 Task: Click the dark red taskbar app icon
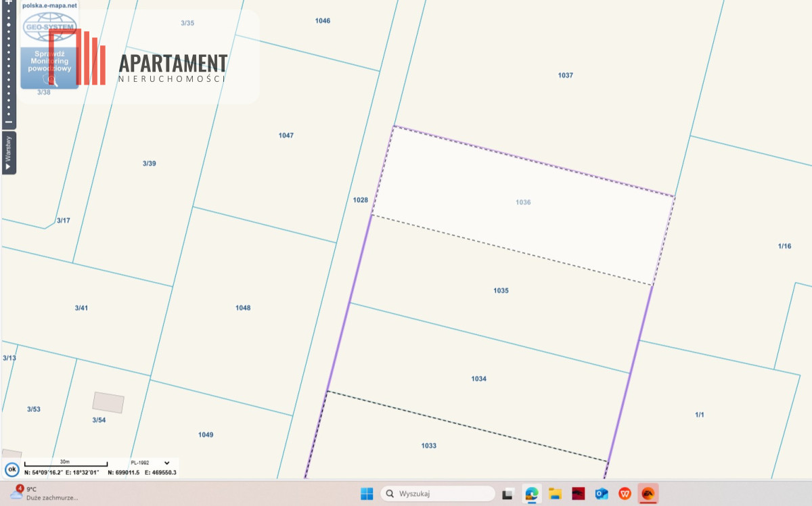click(579, 494)
